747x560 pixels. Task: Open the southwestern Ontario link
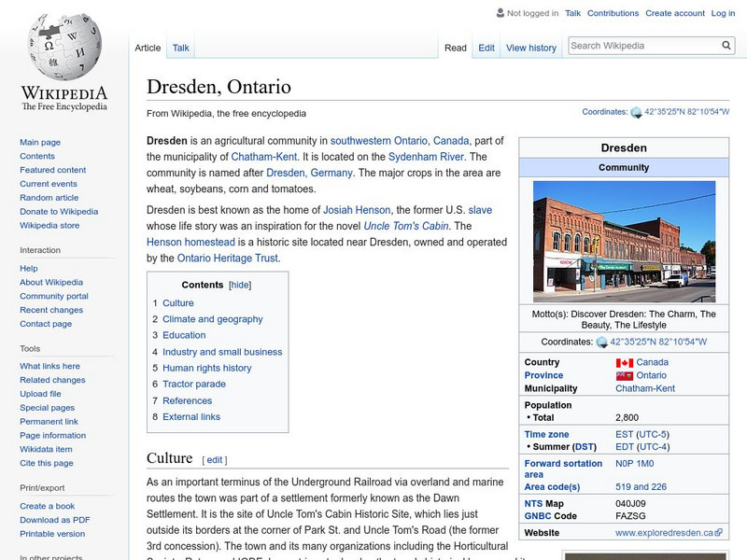click(378, 141)
